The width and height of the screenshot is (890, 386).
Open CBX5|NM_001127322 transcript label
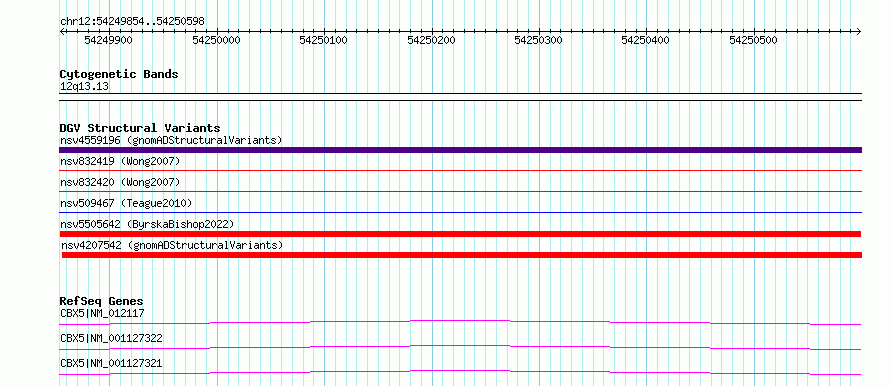111,338
